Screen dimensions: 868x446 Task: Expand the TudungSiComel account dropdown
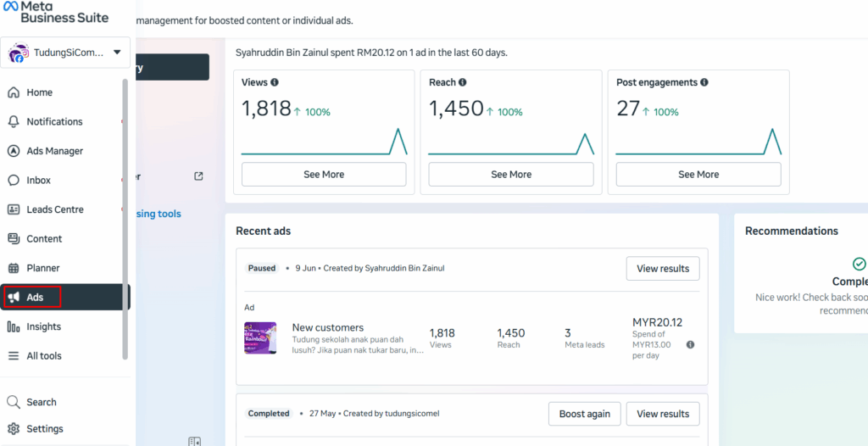click(117, 53)
